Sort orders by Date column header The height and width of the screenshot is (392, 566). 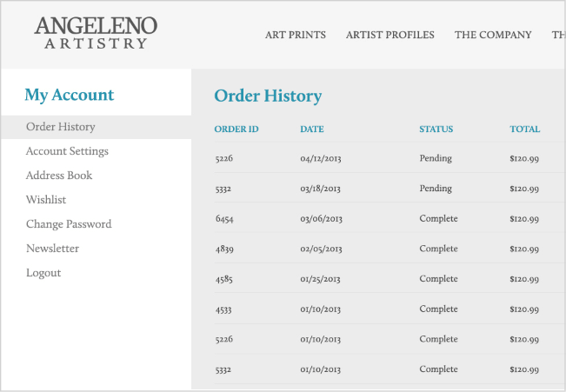click(312, 130)
